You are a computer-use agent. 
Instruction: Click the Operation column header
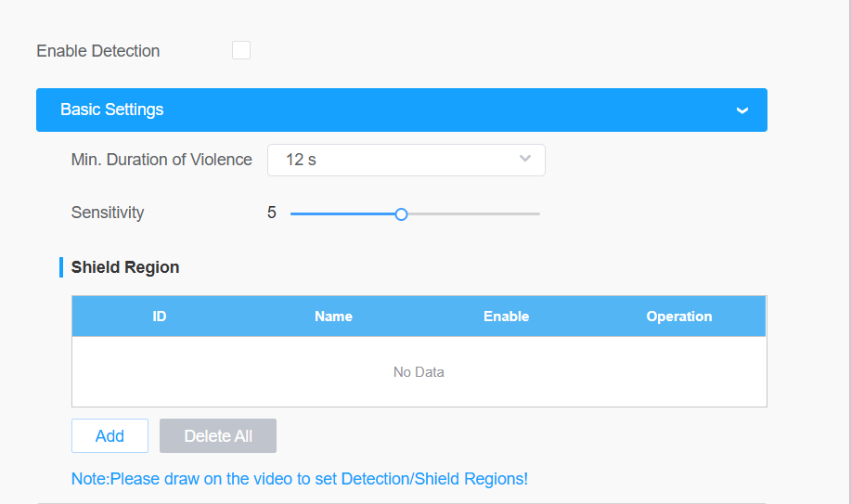pyautogui.click(x=679, y=317)
